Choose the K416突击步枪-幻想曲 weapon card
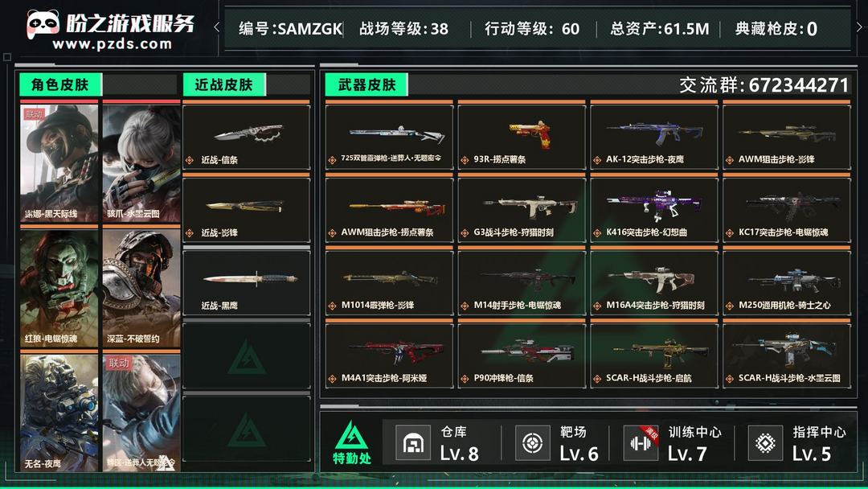This screenshot has height=489, width=868. (653, 210)
